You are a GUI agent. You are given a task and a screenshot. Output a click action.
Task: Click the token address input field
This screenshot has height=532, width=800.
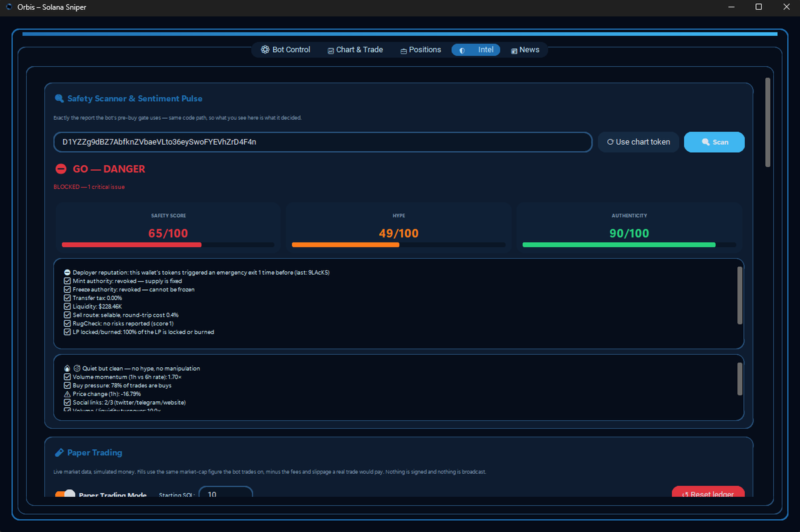tap(323, 142)
